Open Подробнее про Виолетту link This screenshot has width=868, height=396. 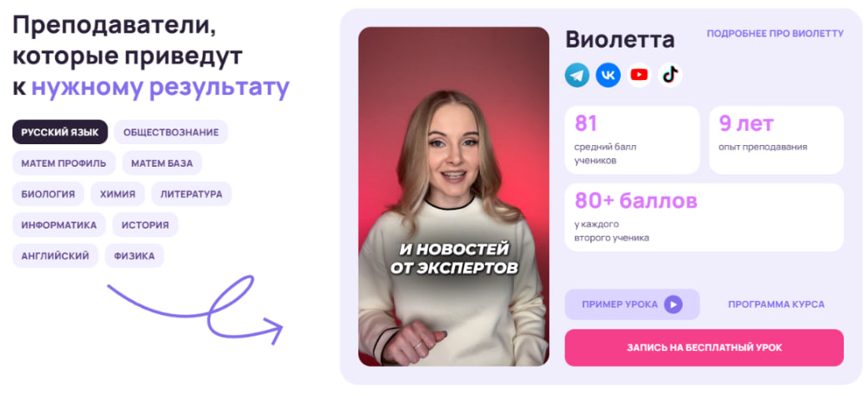775,33
